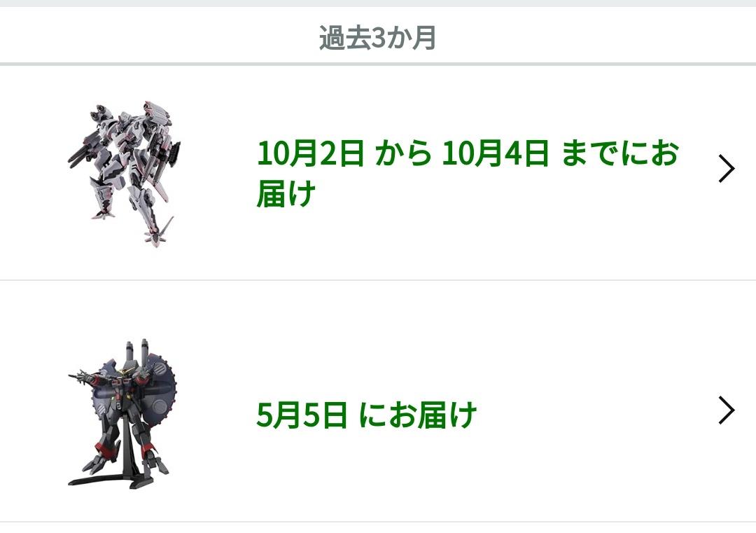This screenshot has width=756, height=533.
Task: Open the 5月5日 order via its chevron arrow
Action: point(726,410)
